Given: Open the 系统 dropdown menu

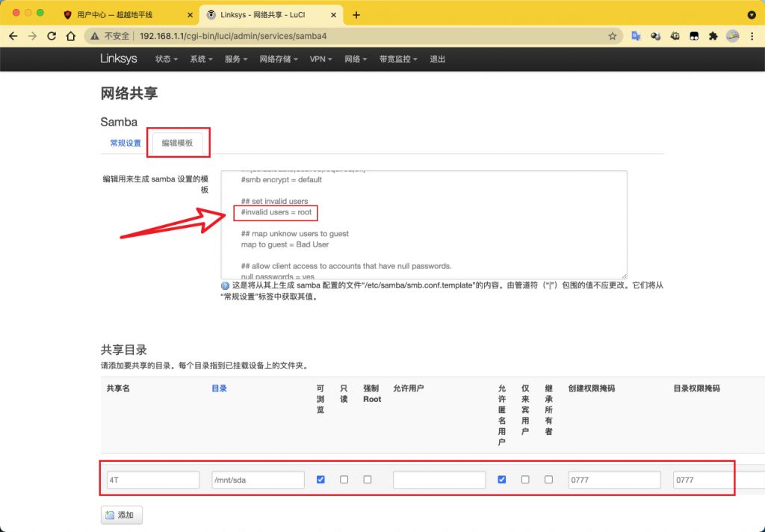Looking at the screenshot, I should pyautogui.click(x=201, y=59).
